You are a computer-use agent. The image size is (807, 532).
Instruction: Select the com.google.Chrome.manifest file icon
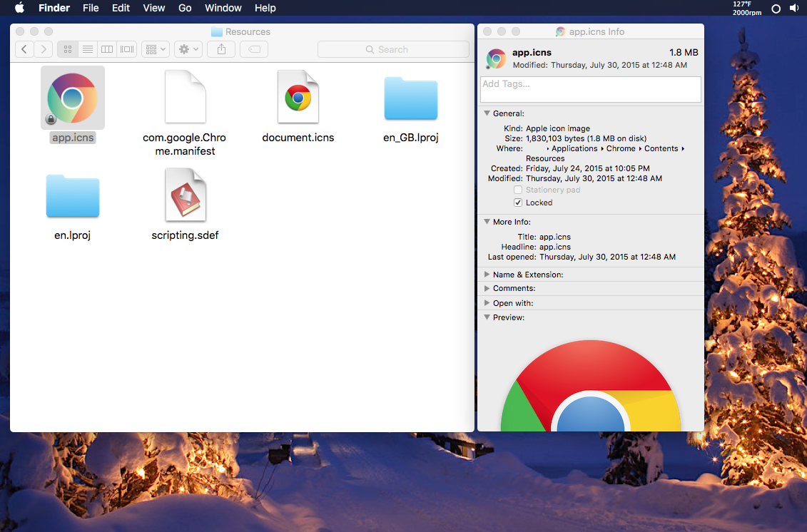coord(186,97)
